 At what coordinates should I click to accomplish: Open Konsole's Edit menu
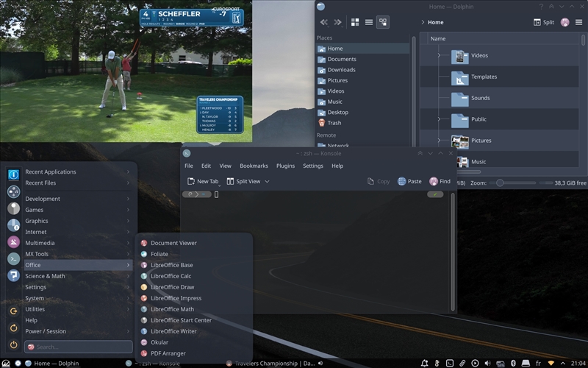pos(206,166)
